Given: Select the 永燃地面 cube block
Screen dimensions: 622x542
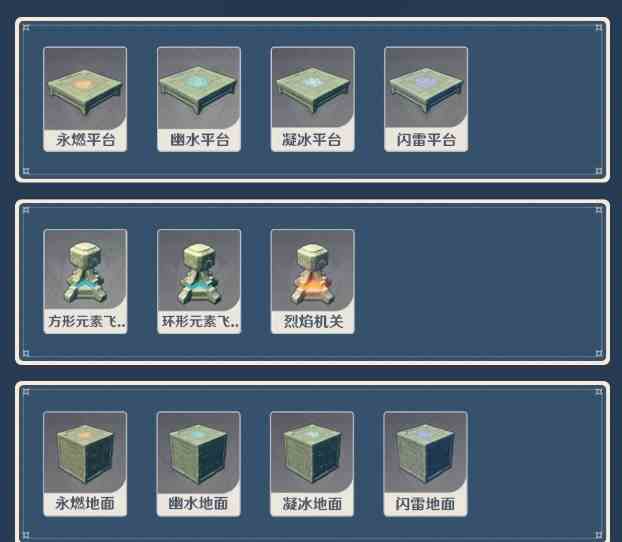Looking at the screenshot, I should [85, 454].
